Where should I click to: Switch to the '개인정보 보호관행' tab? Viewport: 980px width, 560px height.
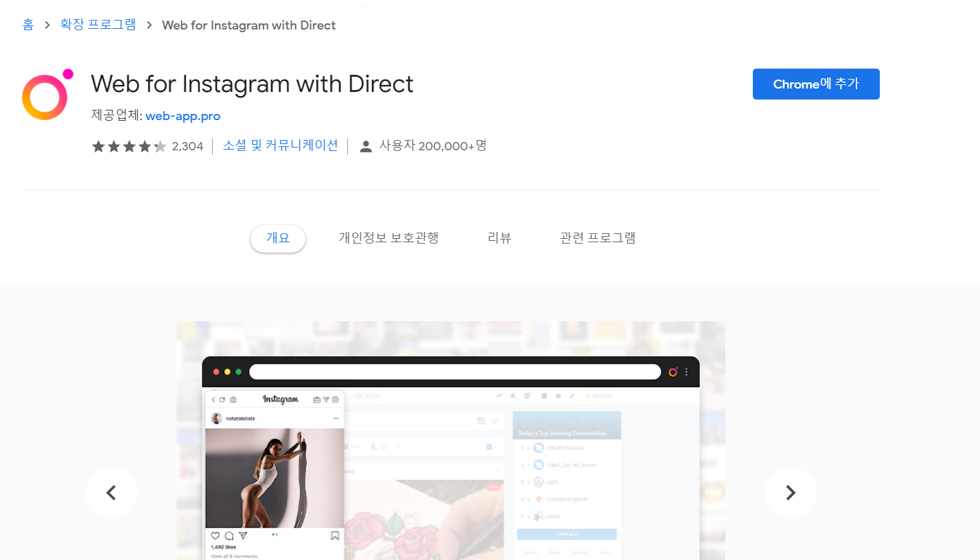pos(388,238)
